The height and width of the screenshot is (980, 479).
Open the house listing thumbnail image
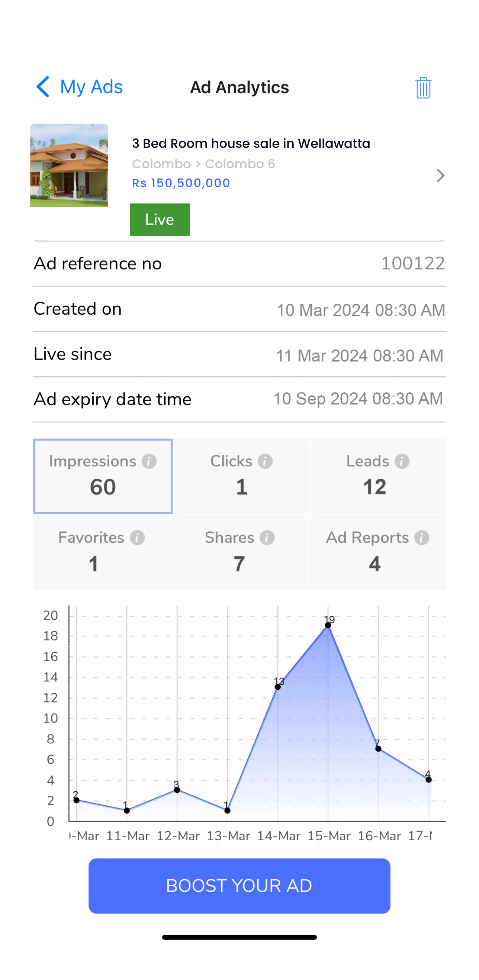click(x=69, y=165)
